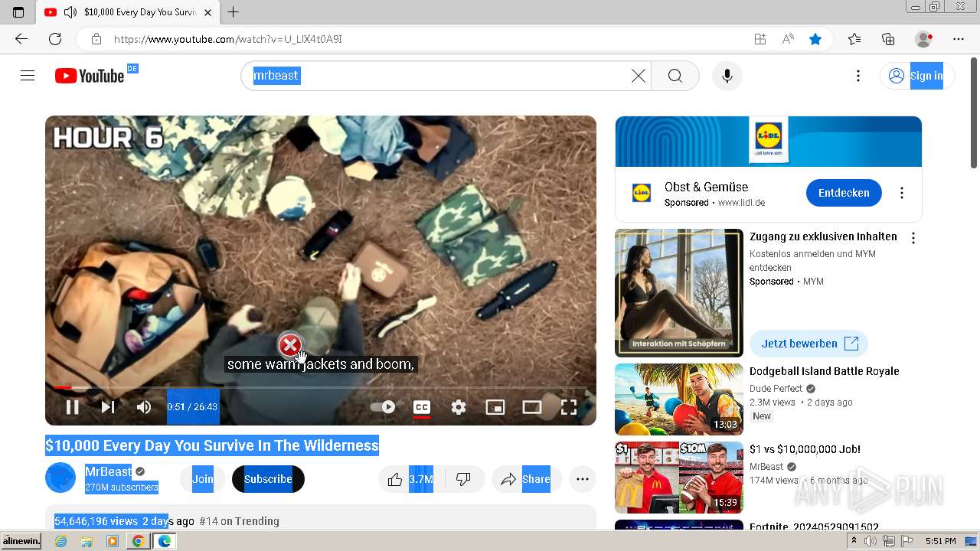Mute the tab via speaker icon
This screenshot has height=551, width=980.
coord(70,12)
